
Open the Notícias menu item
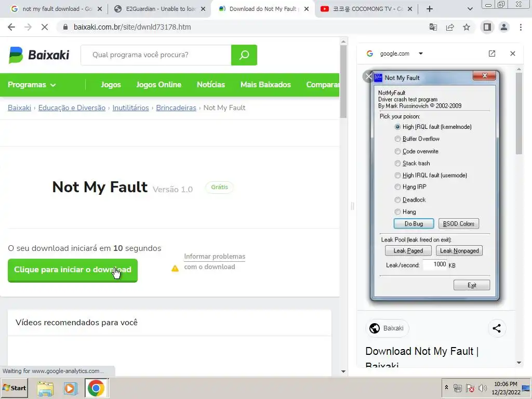click(211, 85)
